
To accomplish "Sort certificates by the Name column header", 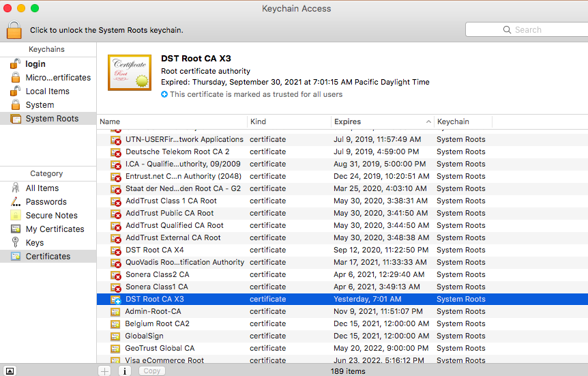I will (x=171, y=121).
